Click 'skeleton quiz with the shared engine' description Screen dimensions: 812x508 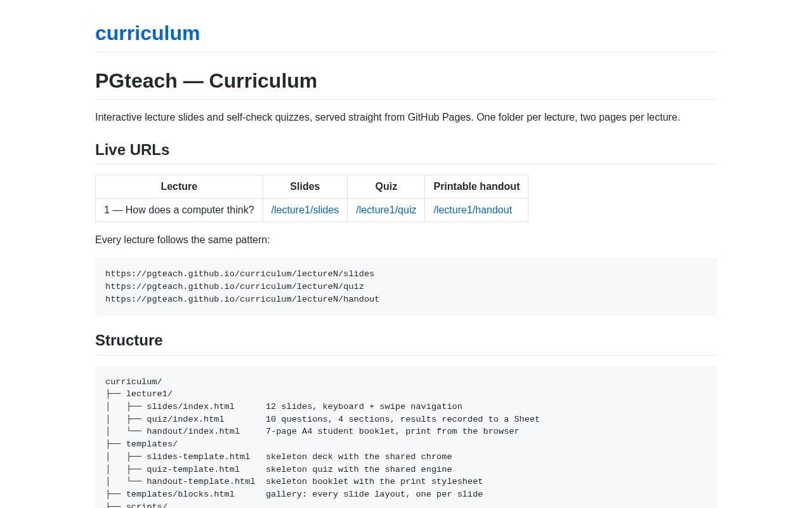click(x=359, y=470)
